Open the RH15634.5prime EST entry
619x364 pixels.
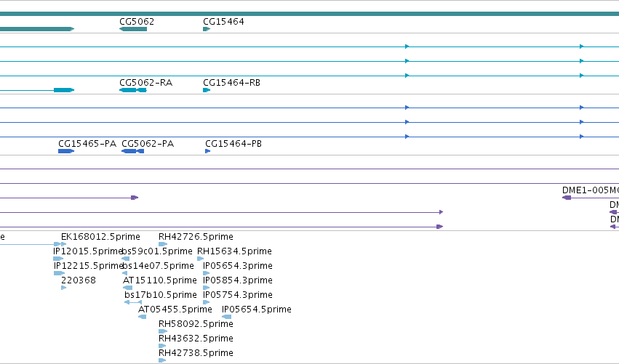tap(234, 251)
